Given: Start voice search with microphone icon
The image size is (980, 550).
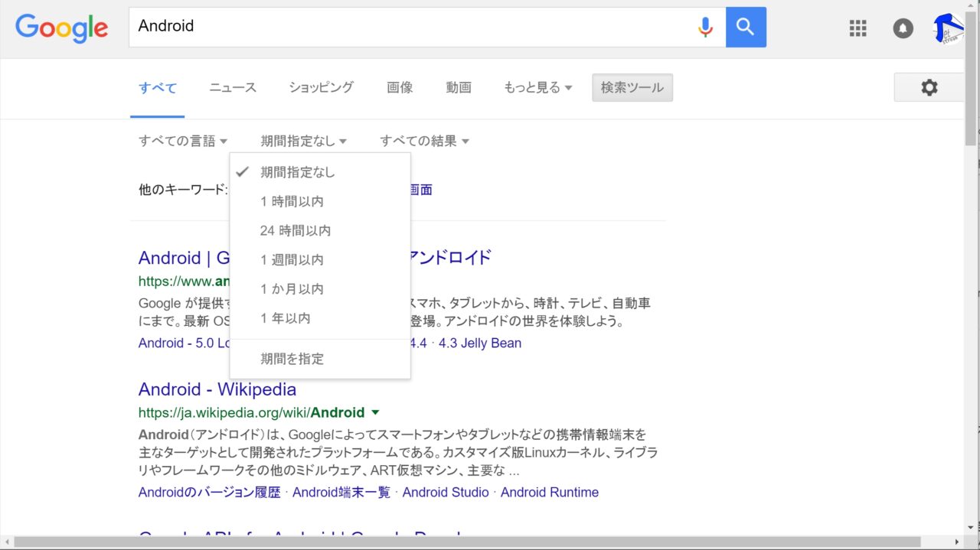Looking at the screenshot, I should click(x=705, y=27).
